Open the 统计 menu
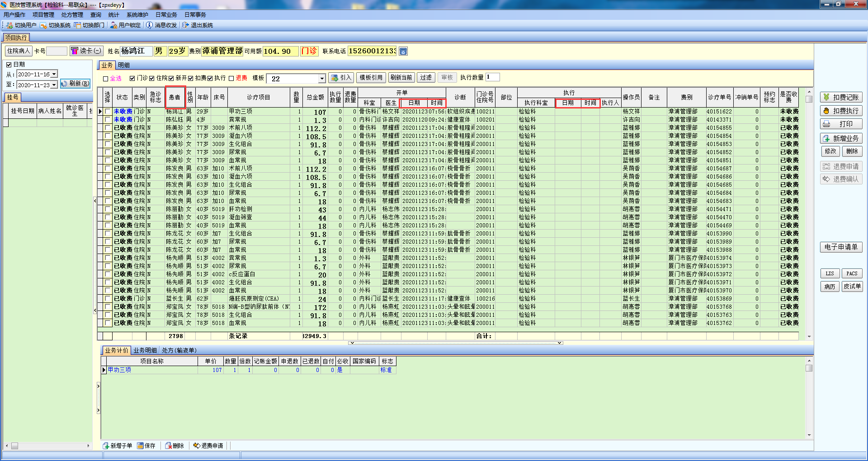 pyautogui.click(x=113, y=15)
